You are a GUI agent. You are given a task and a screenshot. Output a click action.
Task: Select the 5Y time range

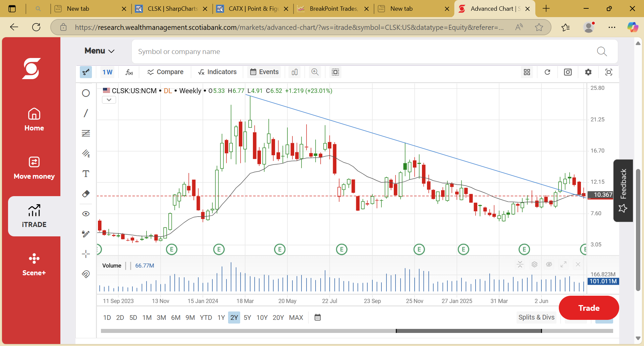248,318
